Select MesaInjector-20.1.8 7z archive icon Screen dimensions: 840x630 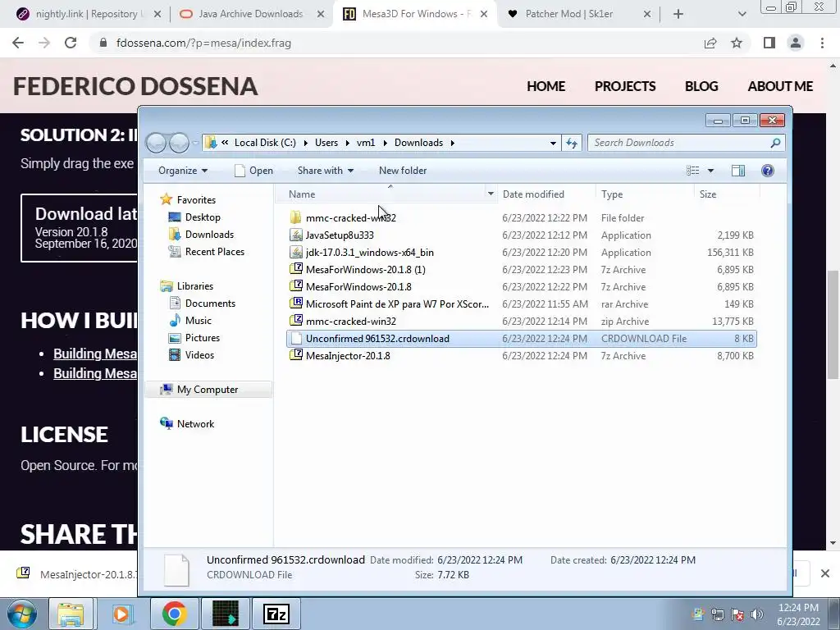coord(295,356)
